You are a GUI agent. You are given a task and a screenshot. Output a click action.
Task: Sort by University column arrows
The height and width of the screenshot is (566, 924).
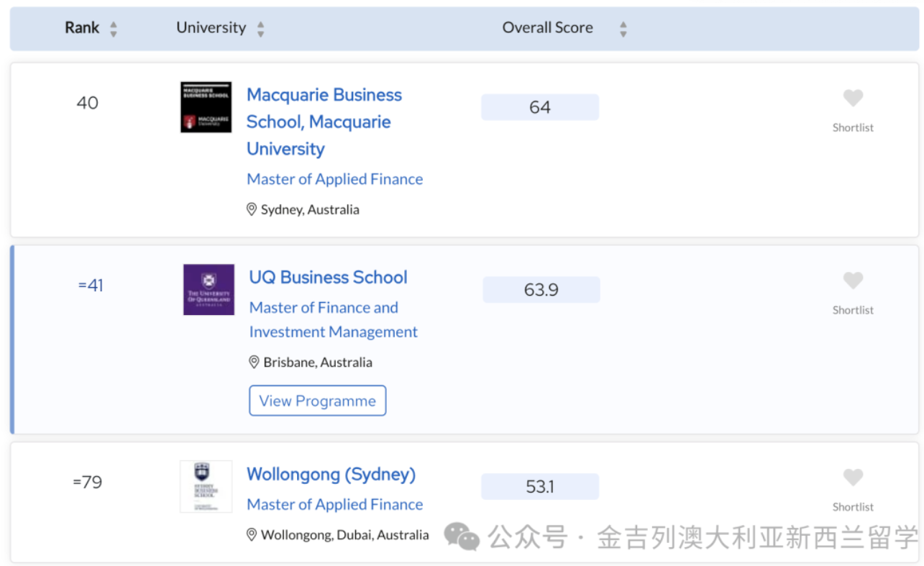coord(260,29)
